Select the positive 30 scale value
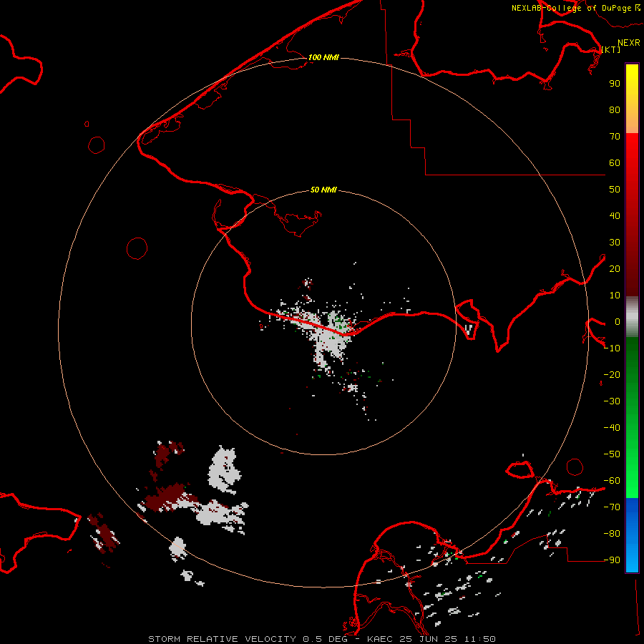Screen dimensions: 644x644 point(615,243)
